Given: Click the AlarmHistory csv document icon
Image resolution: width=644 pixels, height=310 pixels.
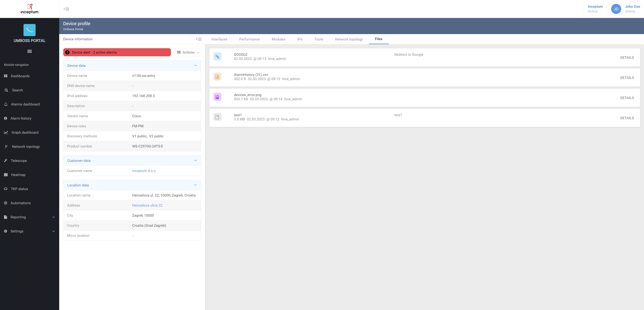Looking at the screenshot, I should click(217, 77).
